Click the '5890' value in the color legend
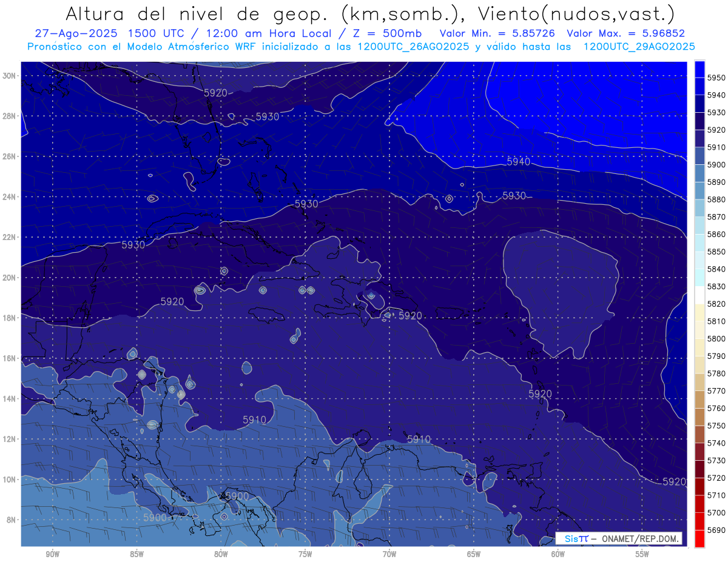 click(x=716, y=182)
